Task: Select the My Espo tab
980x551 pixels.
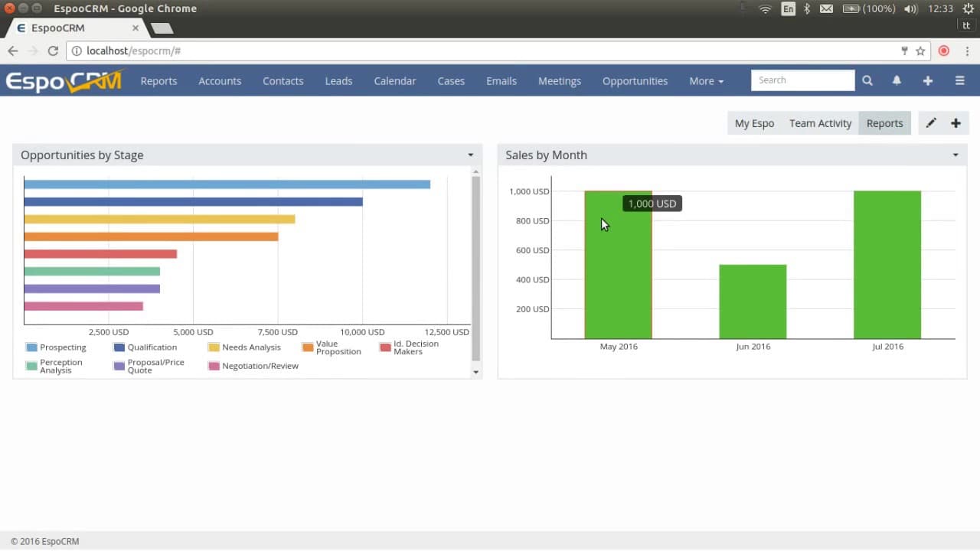Action: (x=753, y=122)
